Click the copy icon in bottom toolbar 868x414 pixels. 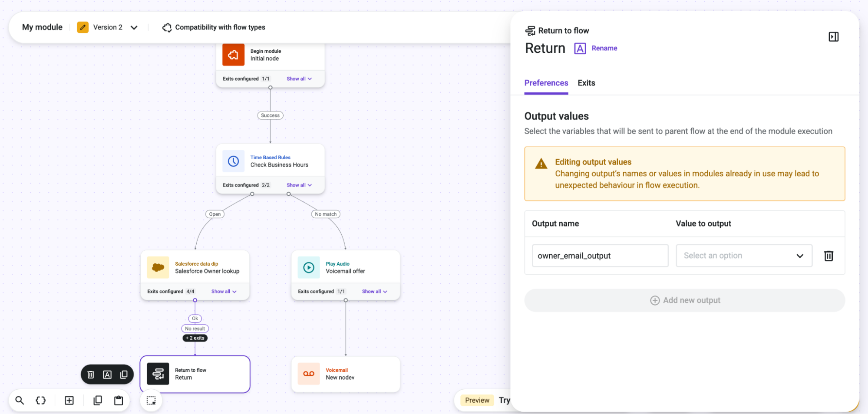click(x=98, y=400)
